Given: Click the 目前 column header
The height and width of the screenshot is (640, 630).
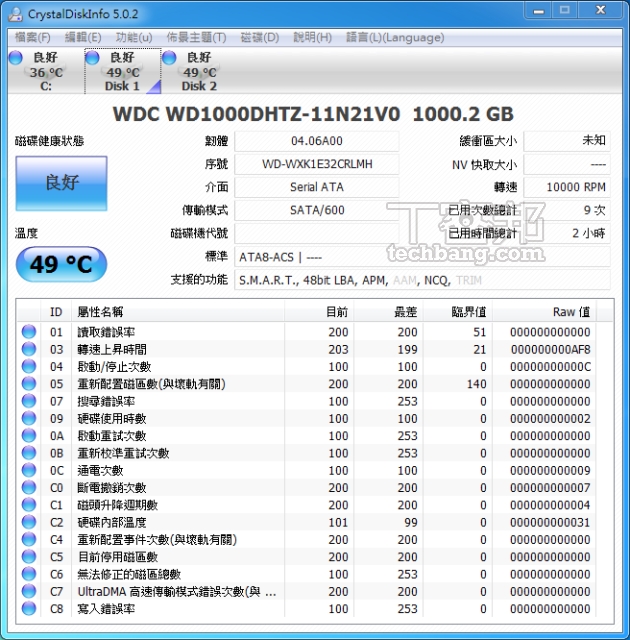Looking at the screenshot, I should tap(319, 312).
